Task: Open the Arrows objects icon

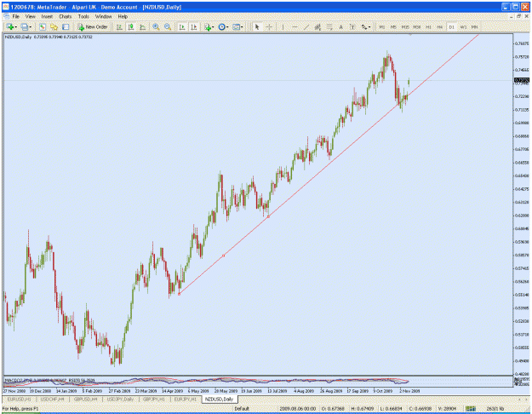Action: (363, 26)
